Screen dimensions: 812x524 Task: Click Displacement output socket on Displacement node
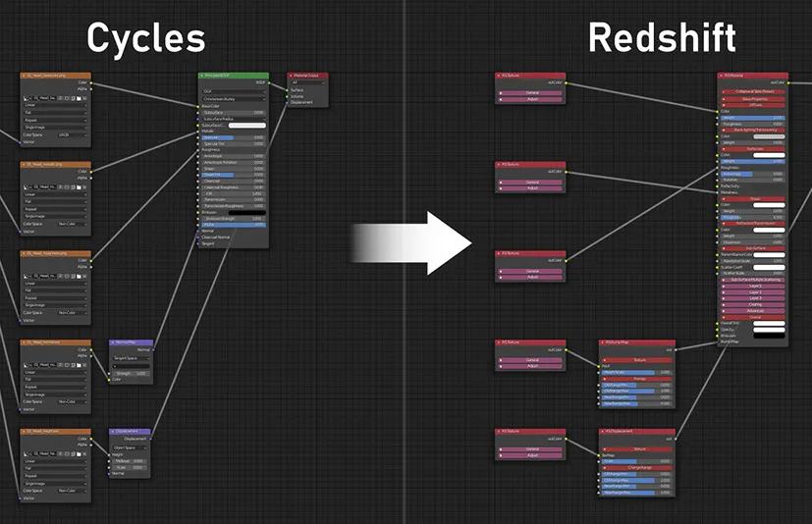[152, 439]
